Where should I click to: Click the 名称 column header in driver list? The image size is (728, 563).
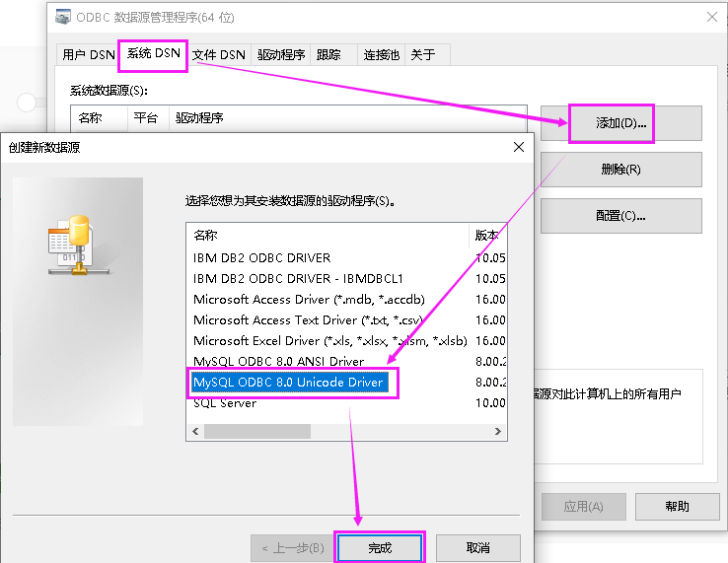pyautogui.click(x=328, y=236)
